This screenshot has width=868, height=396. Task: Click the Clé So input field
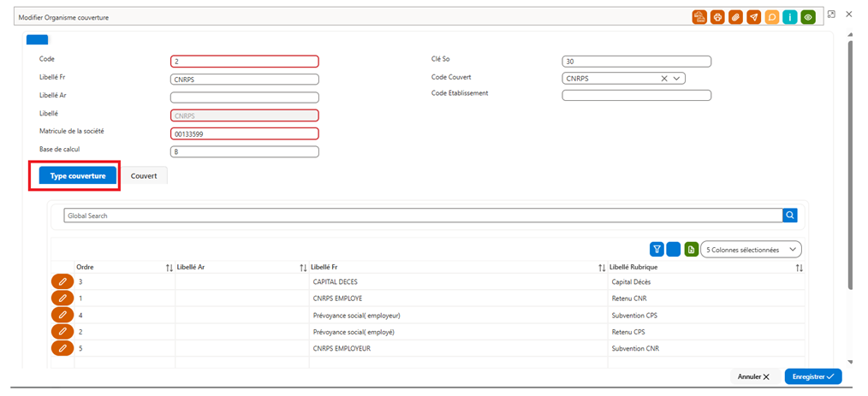tap(636, 62)
